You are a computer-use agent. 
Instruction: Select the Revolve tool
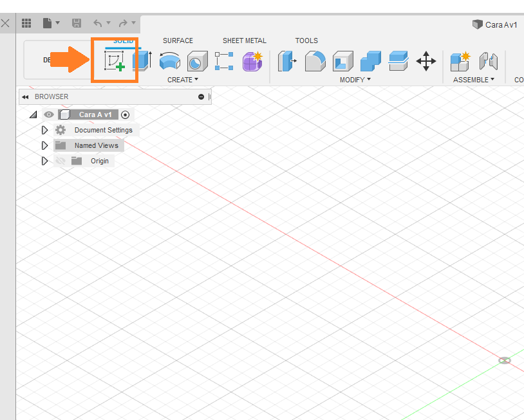[x=169, y=60]
